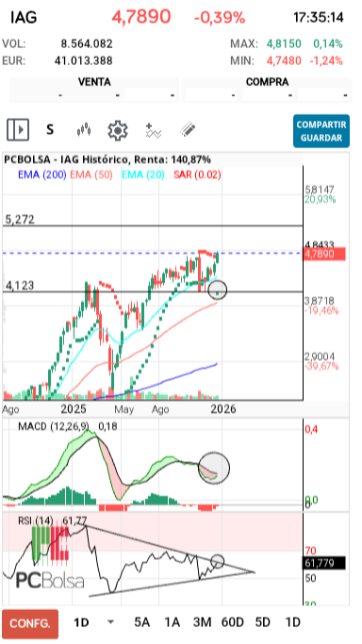Select the 5A time range
Viewport: 362px width, 644px height.
point(142,622)
